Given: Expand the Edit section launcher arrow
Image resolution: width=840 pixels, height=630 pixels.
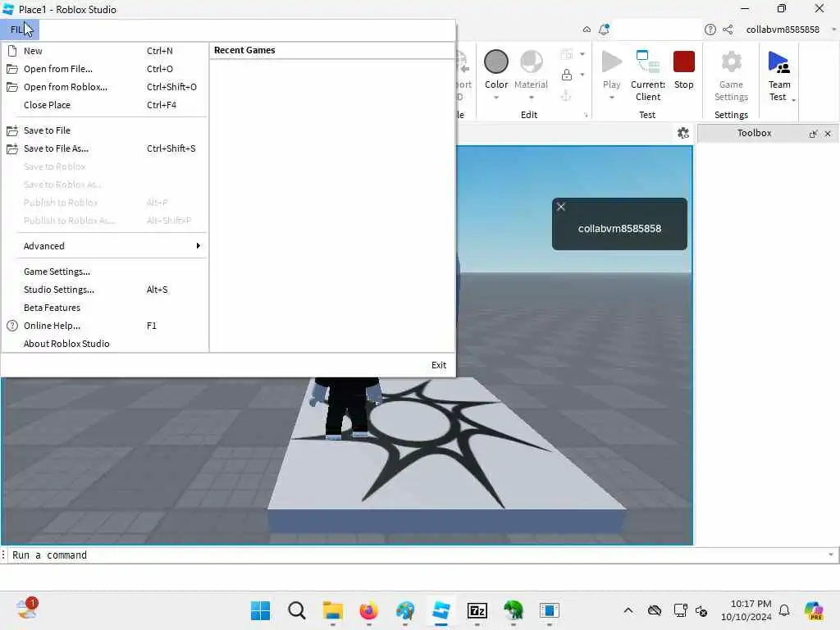Looking at the screenshot, I should (x=586, y=115).
